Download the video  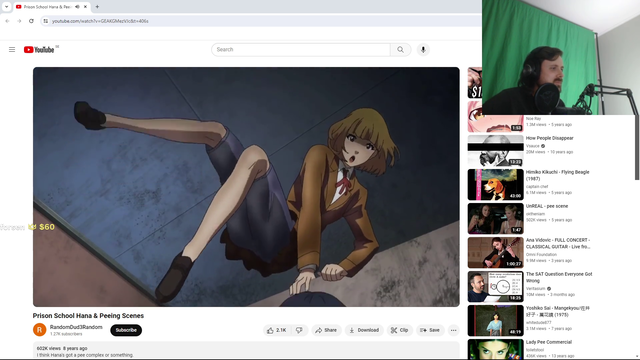click(364, 330)
